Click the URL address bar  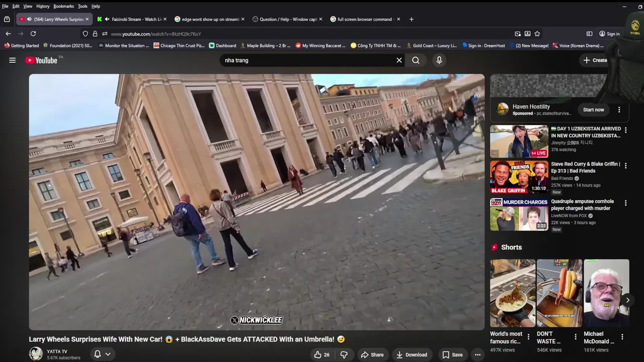[302, 34]
